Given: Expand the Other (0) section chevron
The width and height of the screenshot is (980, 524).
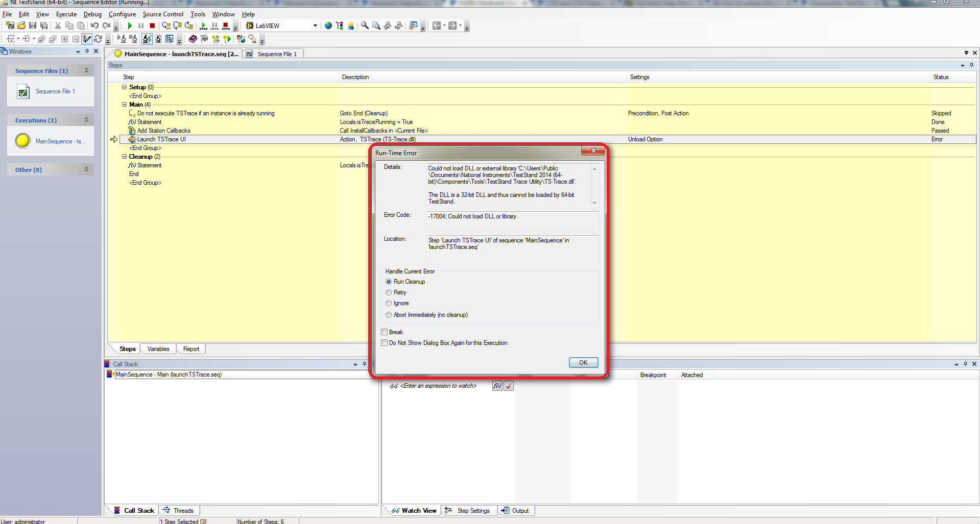Looking at the screenshot, I should point(86,169).
